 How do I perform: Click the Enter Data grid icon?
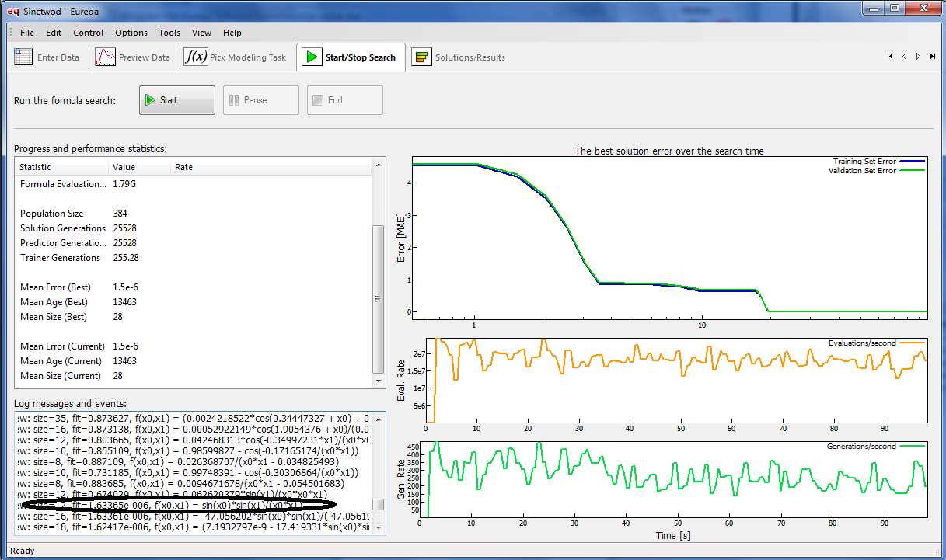(x=23, y=57)
